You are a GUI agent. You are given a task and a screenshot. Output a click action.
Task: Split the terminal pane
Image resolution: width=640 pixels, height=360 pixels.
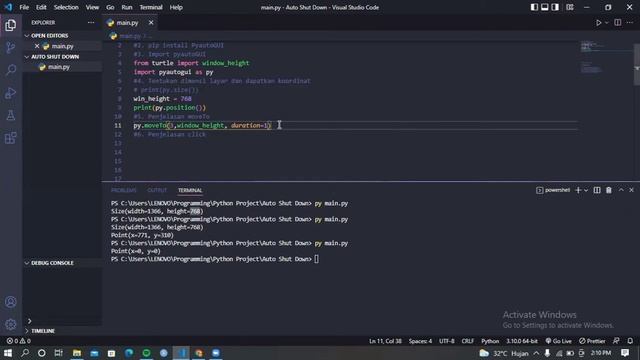pyautogui.click(x=597, y=190)
